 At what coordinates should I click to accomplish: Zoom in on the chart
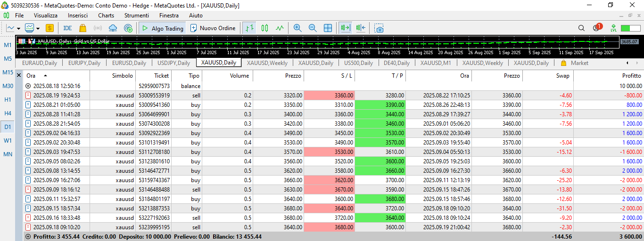coord(297,28)
